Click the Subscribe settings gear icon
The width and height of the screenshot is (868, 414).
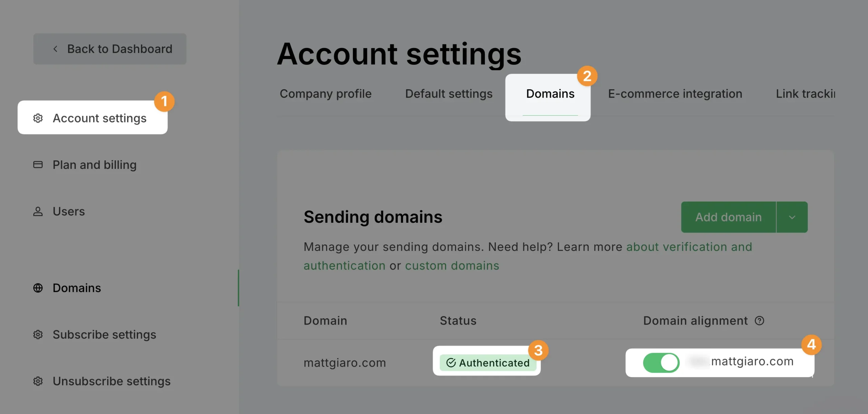tap(38, 335)
